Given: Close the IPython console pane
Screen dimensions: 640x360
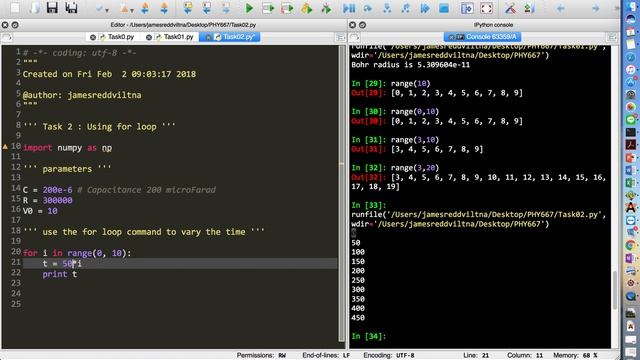Looking at the screenshot, I should [x=352, y=25].
